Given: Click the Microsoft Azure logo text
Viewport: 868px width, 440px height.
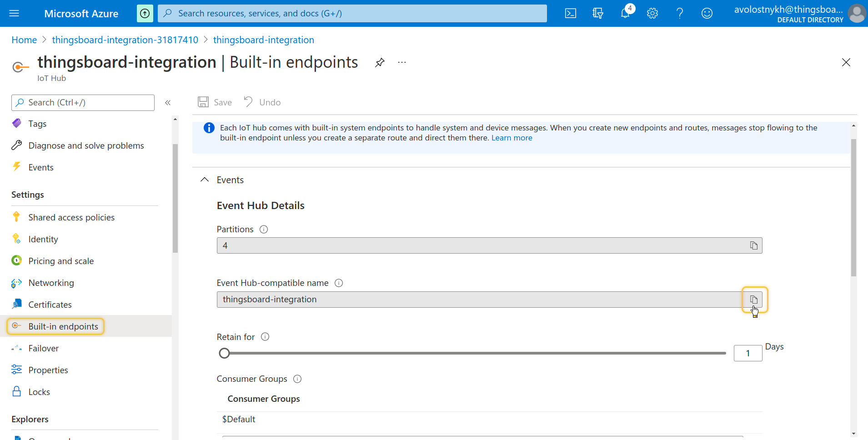Looking at the screenshot, I should 81,14.
